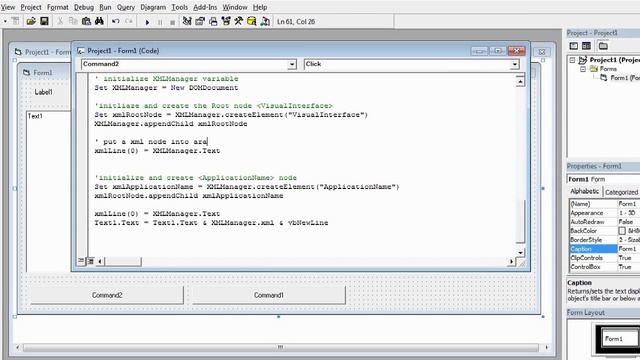This screenshot has height=360, width=640.
Task: Paste with the clipboard toolbar icon
Action: [x=86, y=21]
